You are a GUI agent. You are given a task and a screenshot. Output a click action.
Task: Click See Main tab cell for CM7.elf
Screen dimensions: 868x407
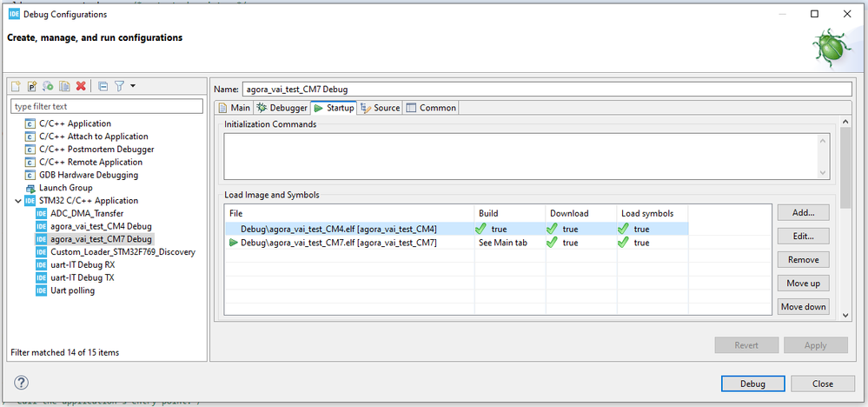tap(510, 243)
